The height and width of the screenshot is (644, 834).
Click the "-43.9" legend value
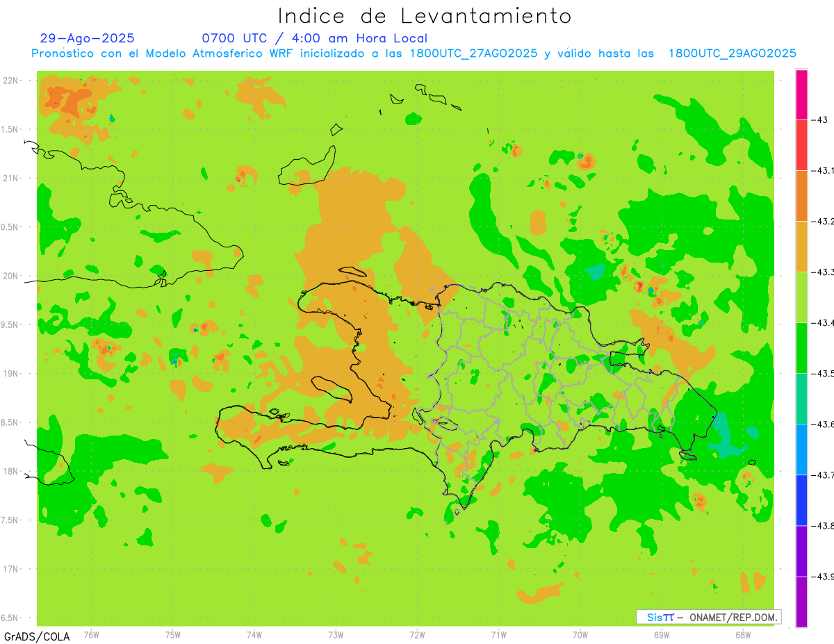pos(824,577)
